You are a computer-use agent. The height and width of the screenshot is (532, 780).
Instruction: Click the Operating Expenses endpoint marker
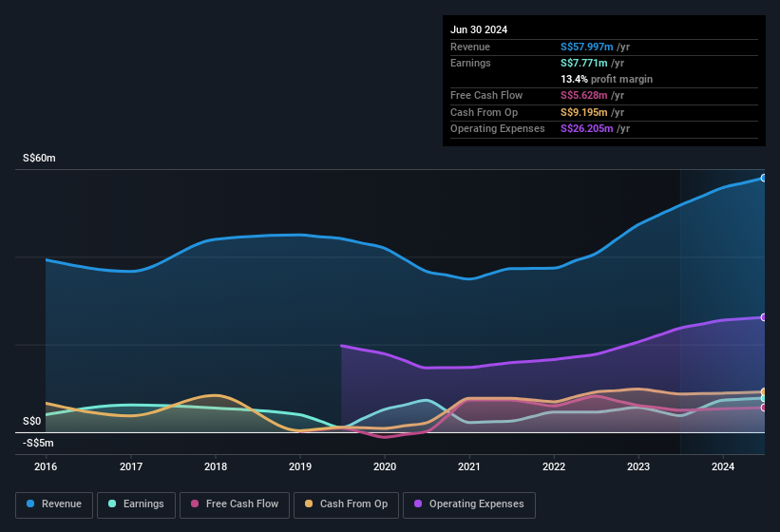[764, 317]
